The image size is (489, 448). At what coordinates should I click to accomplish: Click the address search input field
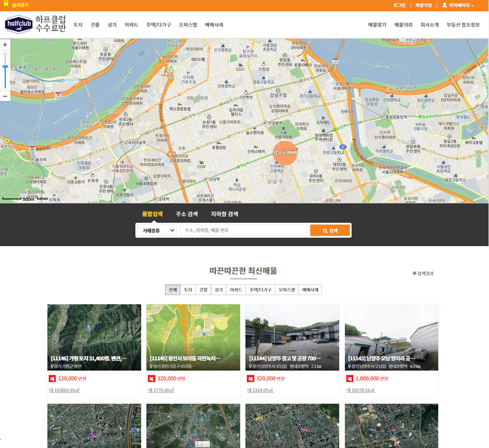tap(243, 230)
